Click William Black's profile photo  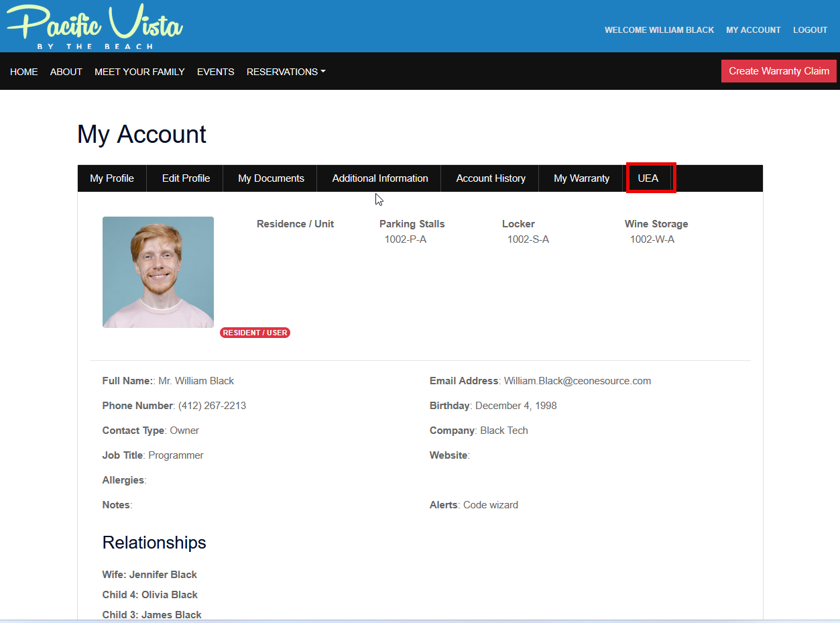pos(158,272)
